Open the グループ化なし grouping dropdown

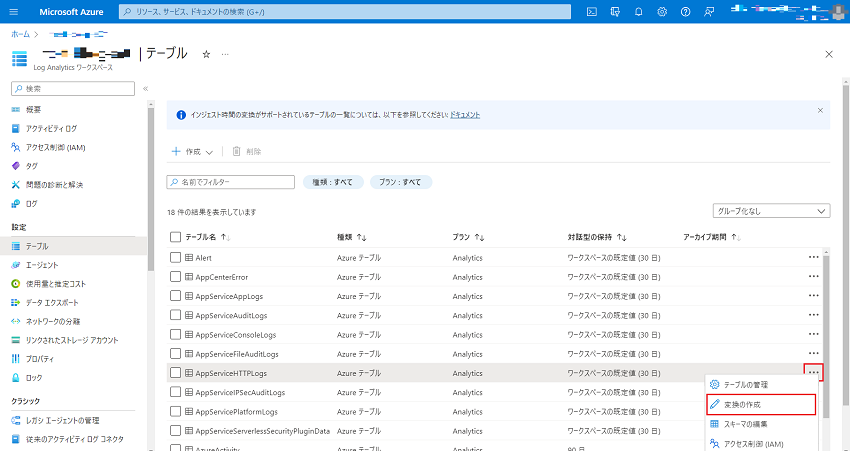pyautogui.click(x=771, y=211)
